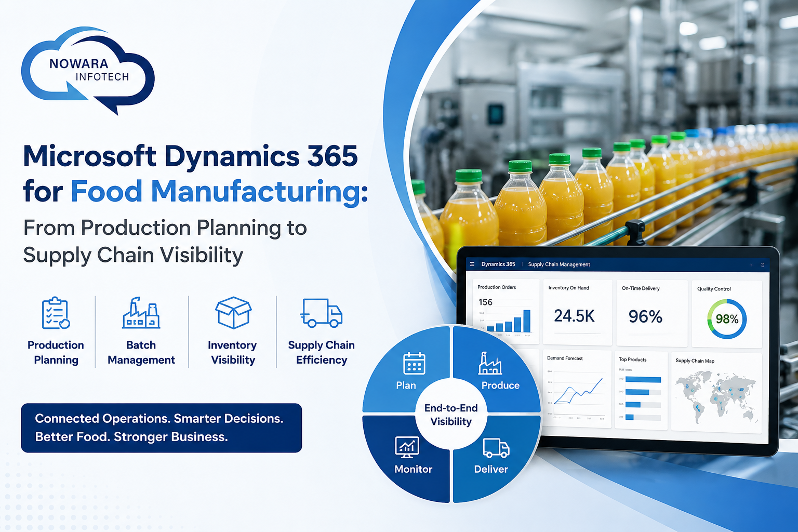Viewport: 798px width, 532px height.
Task: Click the "Supply Chain Visibility" subtitle line
Action: coord(133,255)
